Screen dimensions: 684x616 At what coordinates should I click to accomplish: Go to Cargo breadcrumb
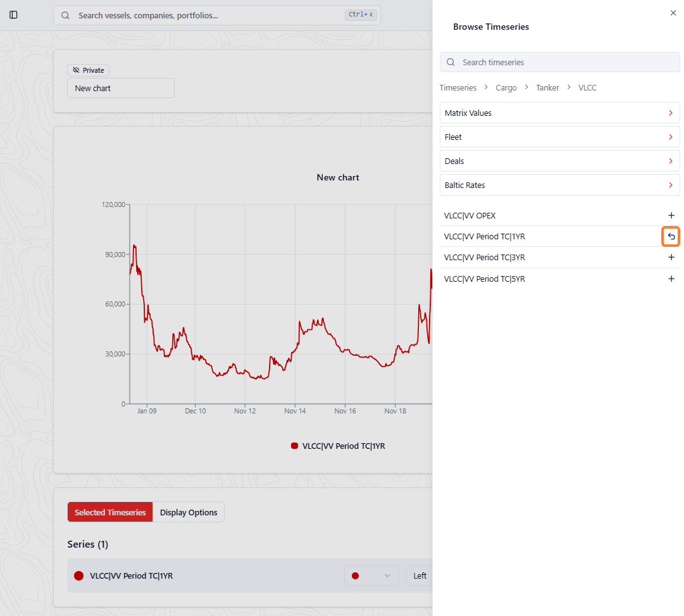click(506, 88)
